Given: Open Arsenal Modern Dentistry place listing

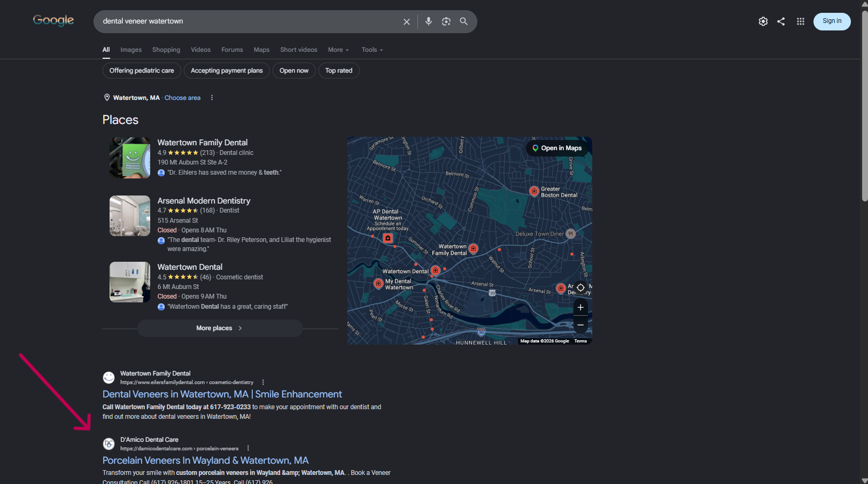Looking at the screenshot, I should [x=204, y=201].
